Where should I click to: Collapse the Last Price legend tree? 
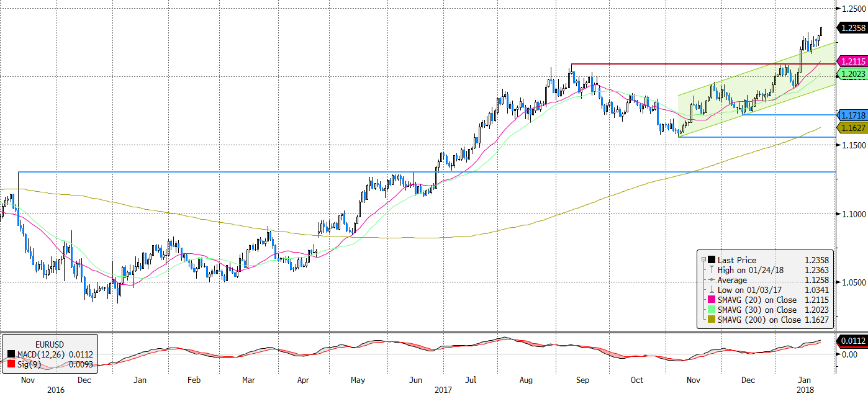click(x=703, y=260)
